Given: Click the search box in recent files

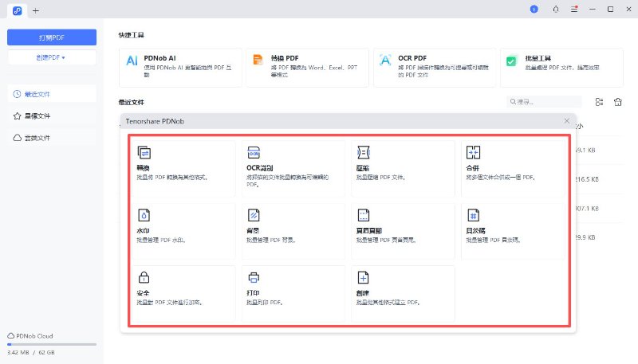Looking at the screenshot, I should pyautogui.click(x=548, y=102).
